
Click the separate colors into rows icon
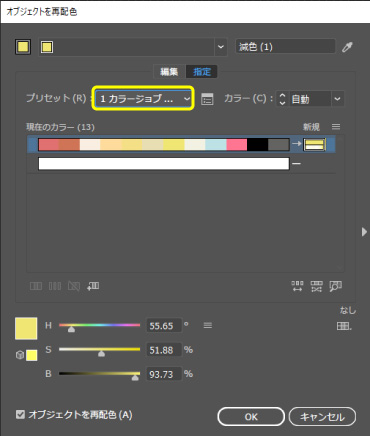(x=55, y=286)
